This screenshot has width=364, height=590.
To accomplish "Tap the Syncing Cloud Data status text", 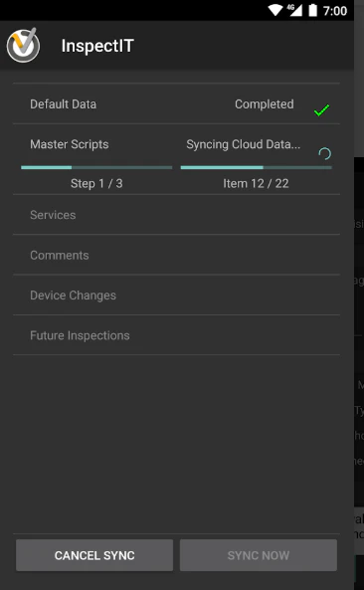I will pos(244,144).
